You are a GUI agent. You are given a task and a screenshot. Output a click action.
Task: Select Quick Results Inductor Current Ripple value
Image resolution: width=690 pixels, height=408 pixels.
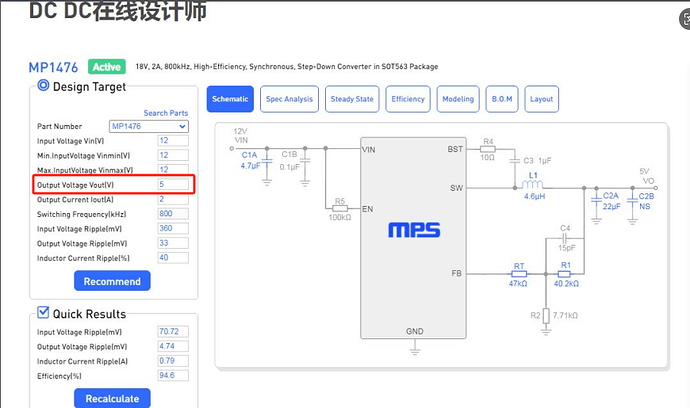pyautogui.click(x=173, y=360)
